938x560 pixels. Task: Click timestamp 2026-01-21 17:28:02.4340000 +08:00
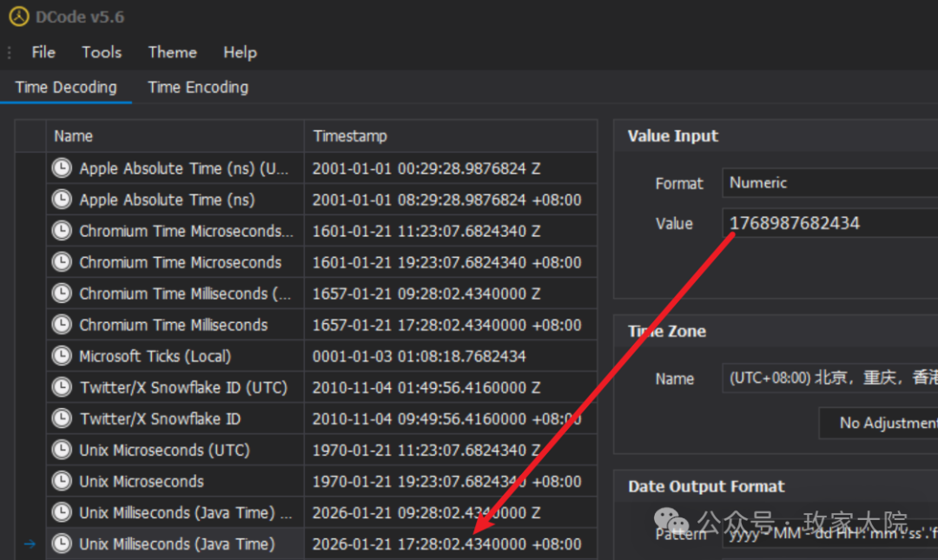tap(447, 544)
